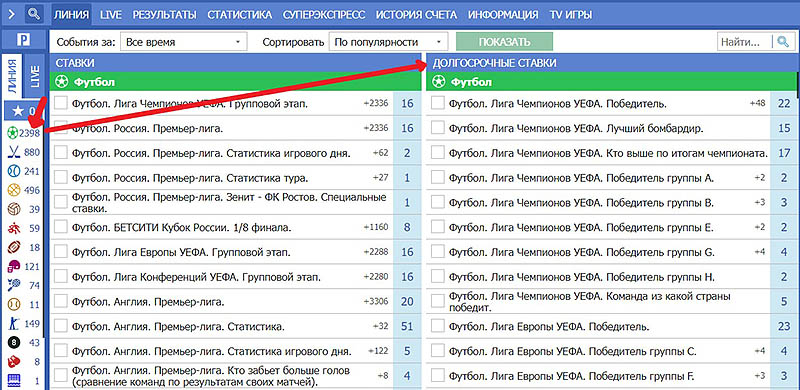Tick checkbox for Футбол. Россия. Премьер-лига.
This screenshot has height=390, width=800.
coord(61,128)
